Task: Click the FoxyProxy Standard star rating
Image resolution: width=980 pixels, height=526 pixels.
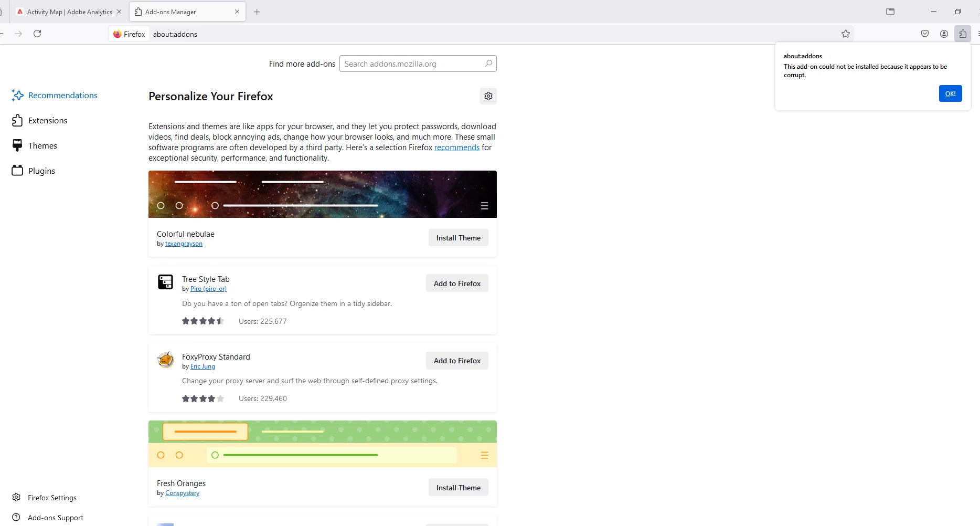Action: pos(203,398)
